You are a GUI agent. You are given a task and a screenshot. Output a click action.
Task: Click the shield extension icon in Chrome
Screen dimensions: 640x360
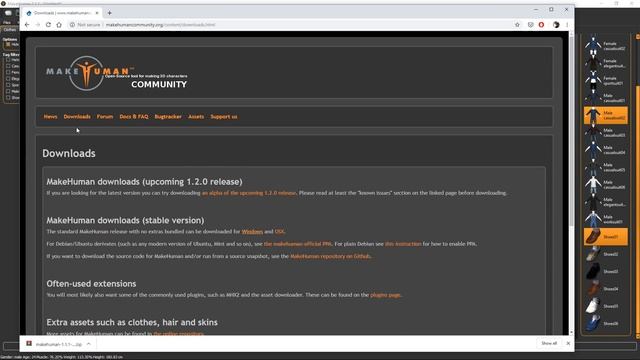530,25
